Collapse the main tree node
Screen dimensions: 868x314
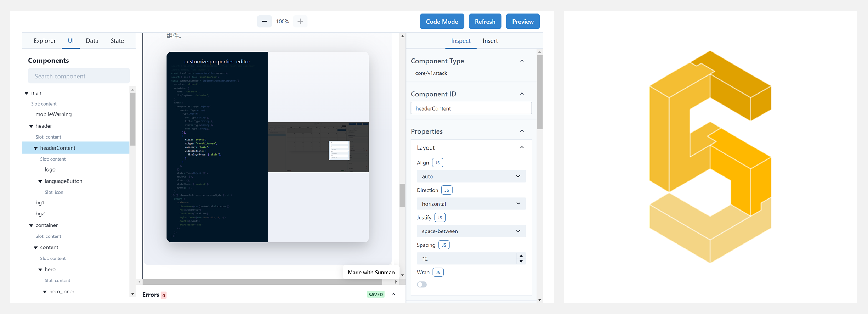click(27, 93)
